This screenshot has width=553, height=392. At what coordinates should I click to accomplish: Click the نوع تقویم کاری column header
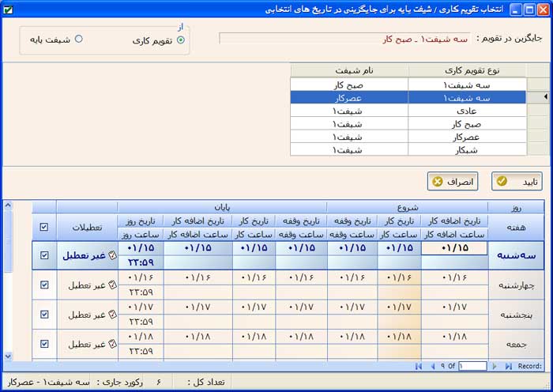coord(468,70)
